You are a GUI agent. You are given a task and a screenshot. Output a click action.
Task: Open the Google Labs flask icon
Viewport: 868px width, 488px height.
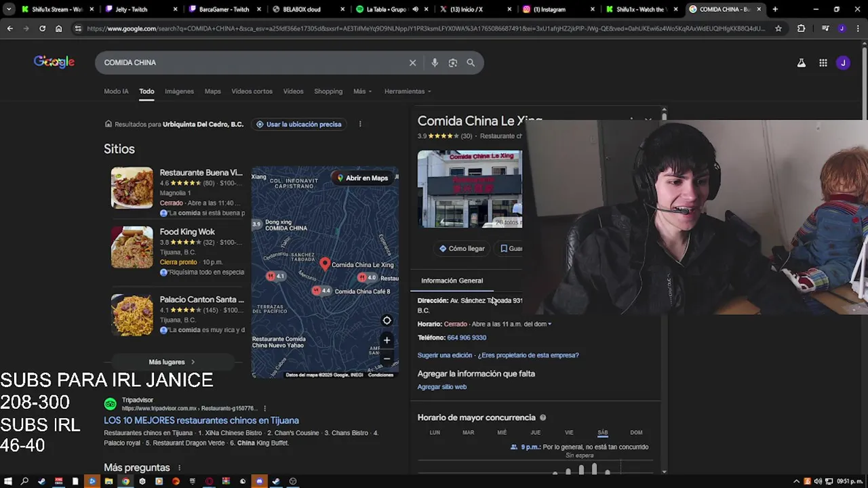(802, 63)
